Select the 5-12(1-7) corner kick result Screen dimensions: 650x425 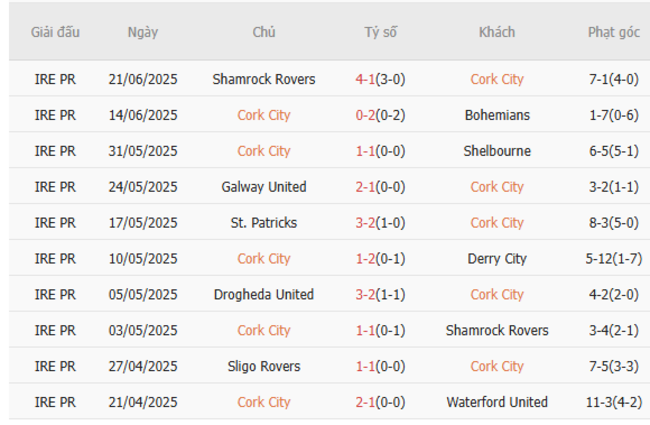tap(613, 259)
